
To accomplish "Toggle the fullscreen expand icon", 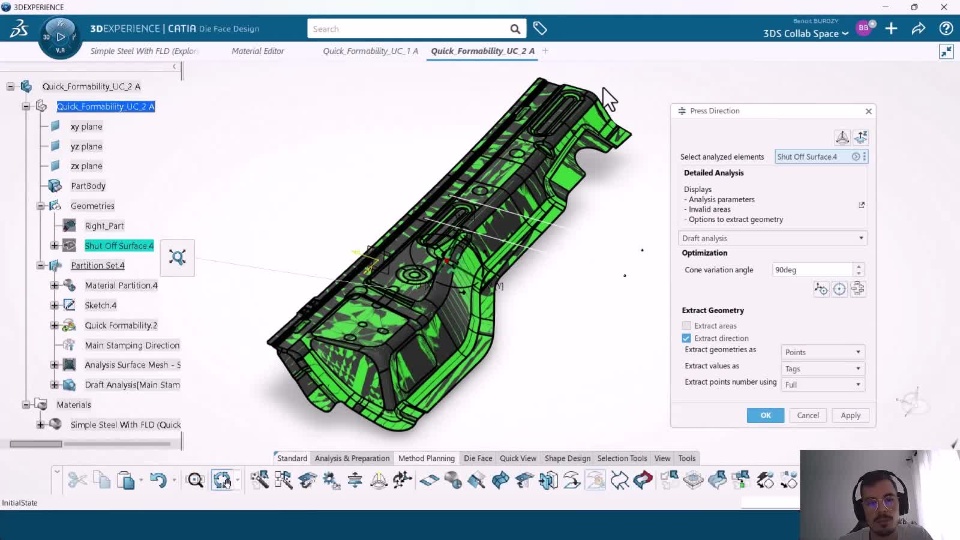I will [x=947, y=51].
